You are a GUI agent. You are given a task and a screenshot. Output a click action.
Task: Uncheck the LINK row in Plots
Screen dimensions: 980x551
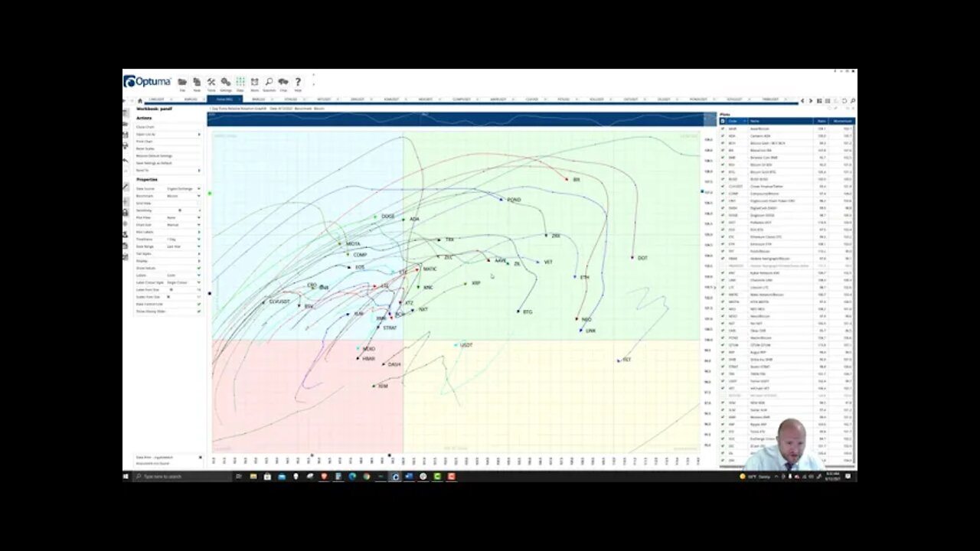pyautogui.click(x=722, y=280)
